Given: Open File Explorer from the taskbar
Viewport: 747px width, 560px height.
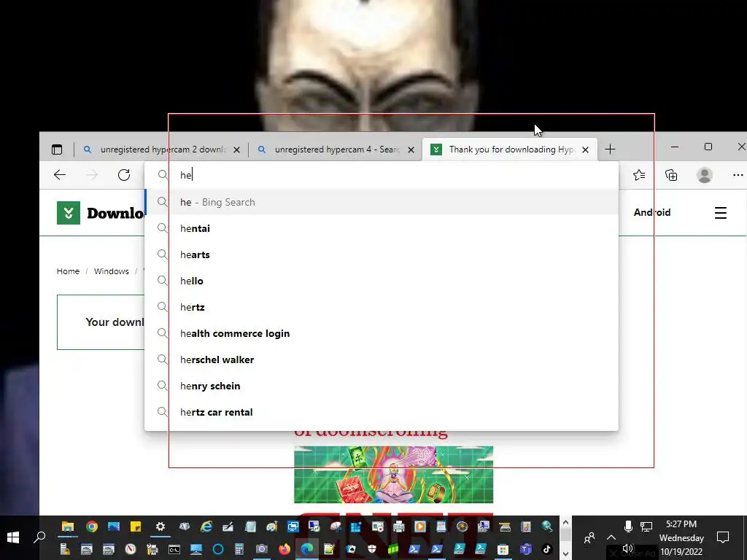Looking at the screenshot, I should click(x=68, y=526).
